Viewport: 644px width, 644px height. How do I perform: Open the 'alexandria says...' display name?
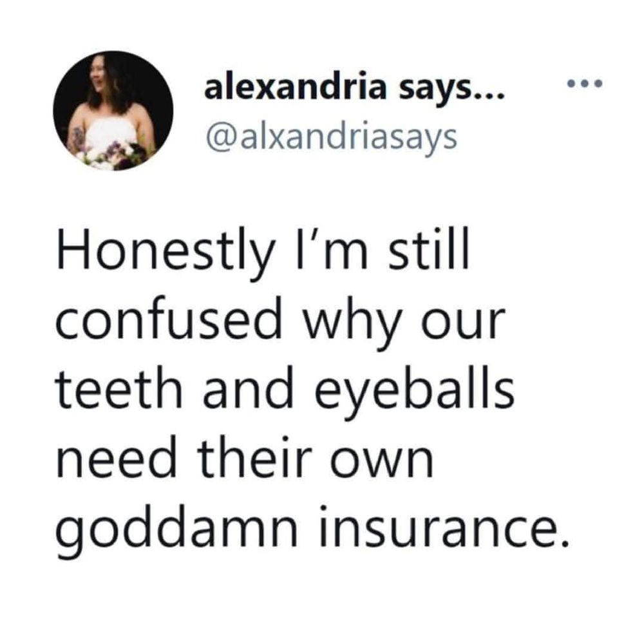[353, 88]
